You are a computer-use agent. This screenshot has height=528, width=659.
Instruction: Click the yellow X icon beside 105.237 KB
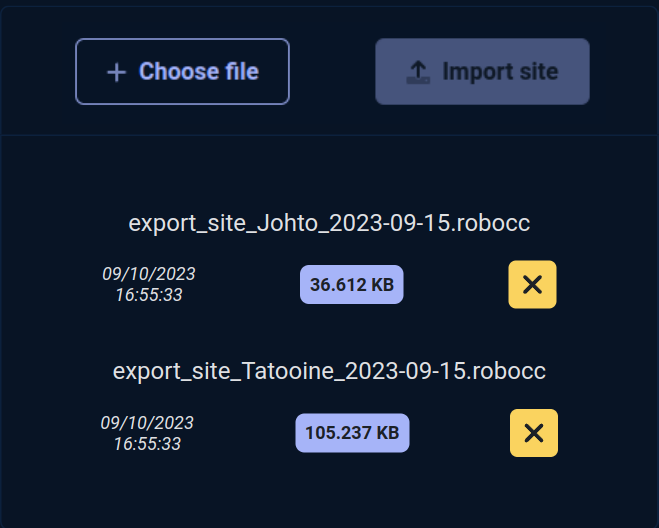coord(534,433)
